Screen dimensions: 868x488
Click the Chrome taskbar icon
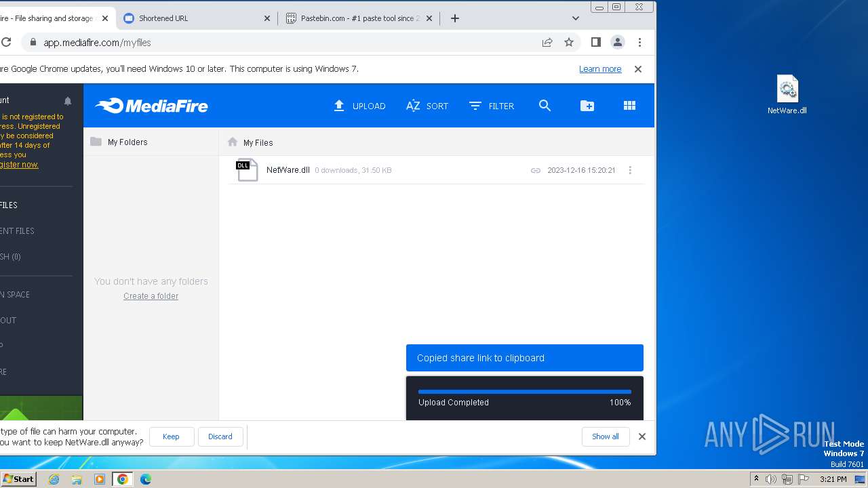pos(123,479)
